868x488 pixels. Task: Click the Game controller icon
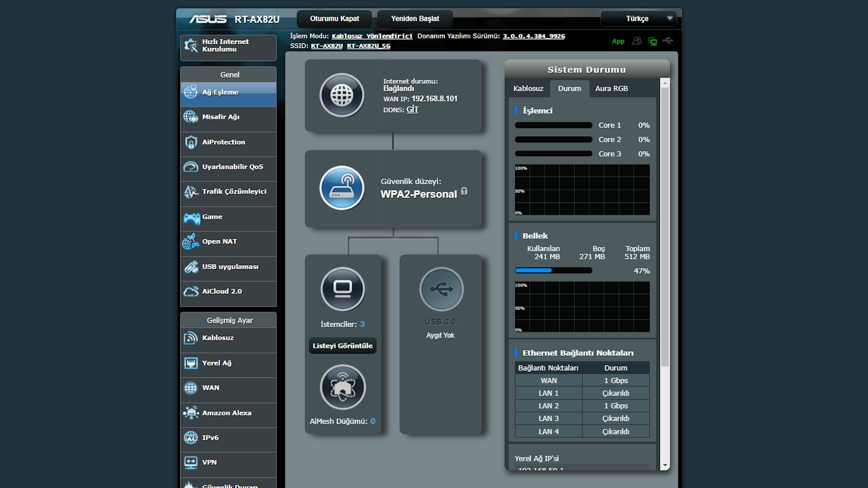coord(192,218)
